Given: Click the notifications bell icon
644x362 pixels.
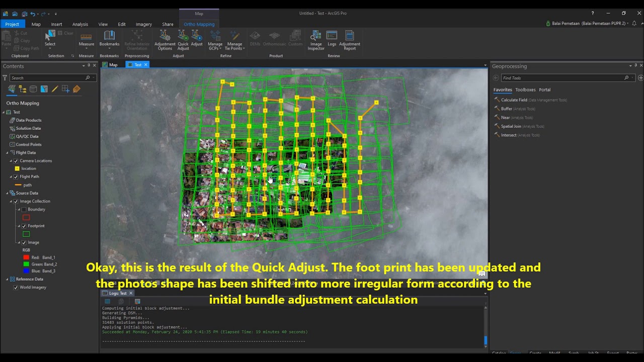Looking at the screenshot, I should [634, 24].
